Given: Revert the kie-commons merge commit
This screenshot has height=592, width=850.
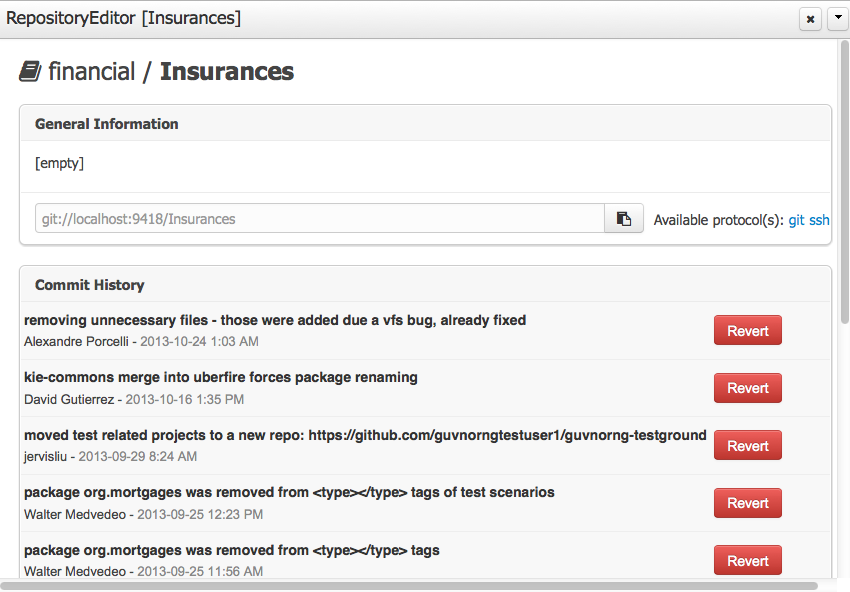Looking at the screenshot, I should click(747, 388).
